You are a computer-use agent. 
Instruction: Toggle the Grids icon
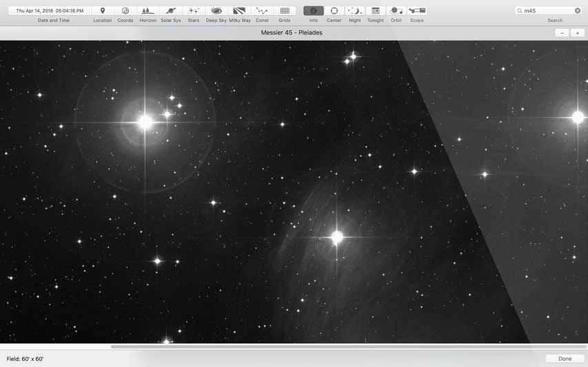click(x=285, y=11)
